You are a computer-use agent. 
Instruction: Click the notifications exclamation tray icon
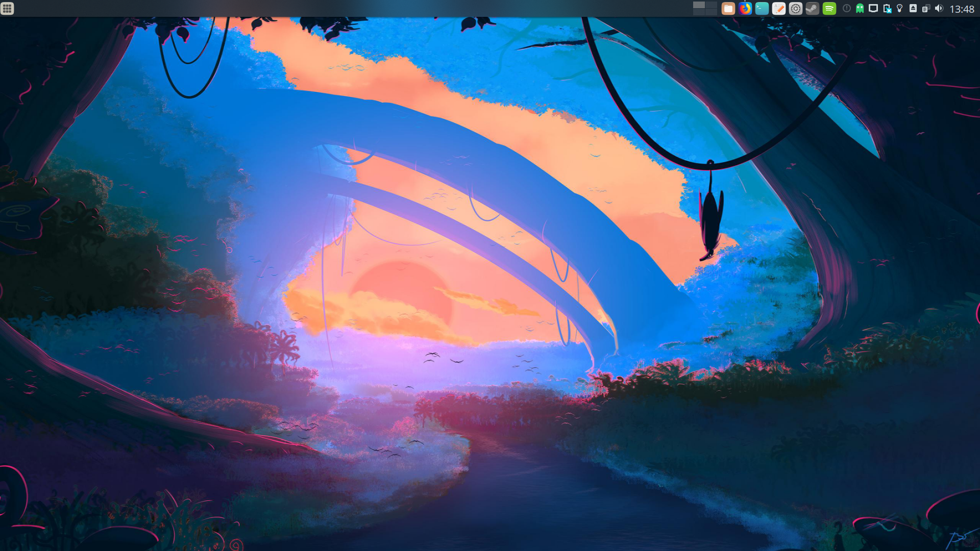point(847,8)
